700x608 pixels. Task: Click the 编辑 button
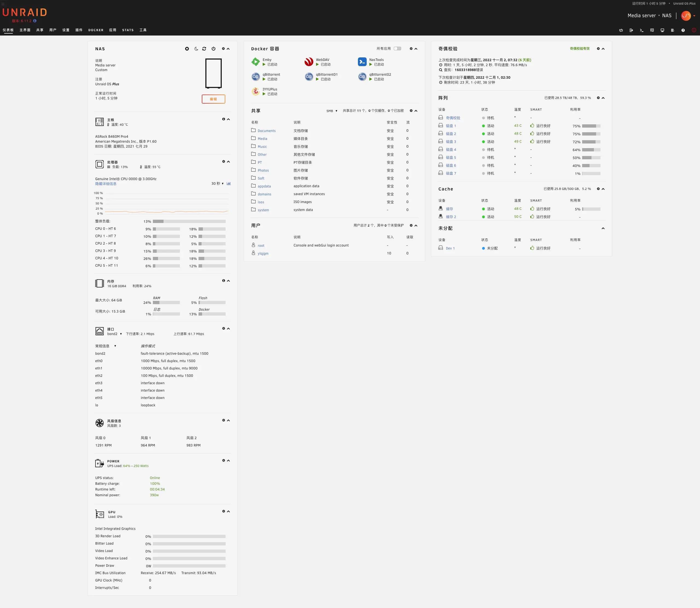pyautogui.click(x=213, y=99)
